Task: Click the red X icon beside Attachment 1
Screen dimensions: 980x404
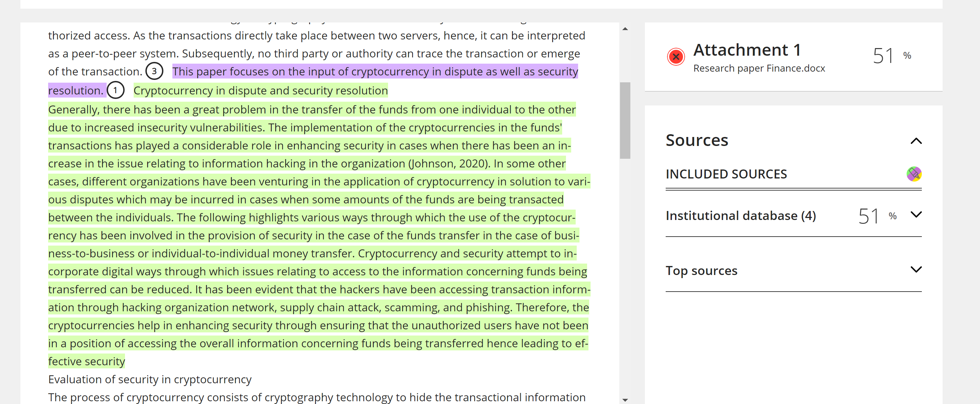Action: [676, 57]
